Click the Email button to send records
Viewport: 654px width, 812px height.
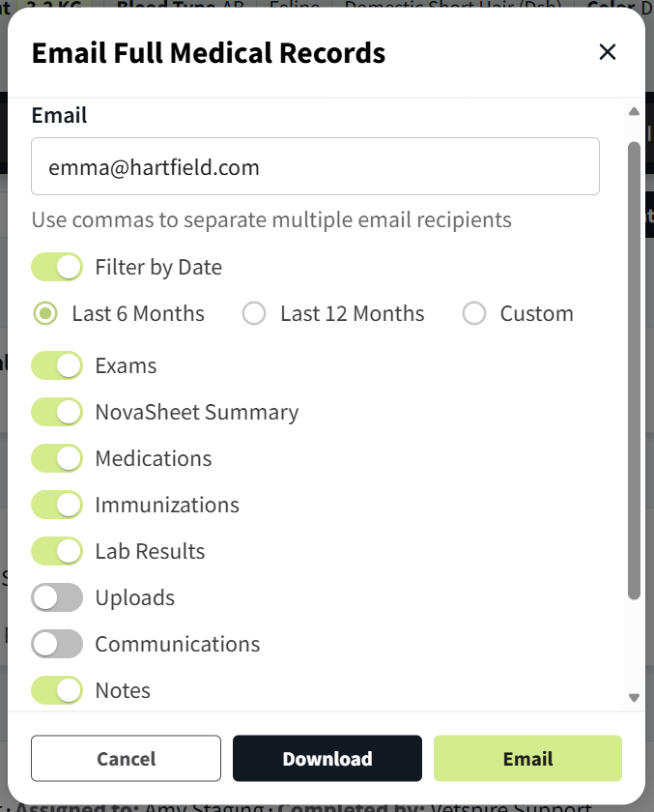click(527, 759)
